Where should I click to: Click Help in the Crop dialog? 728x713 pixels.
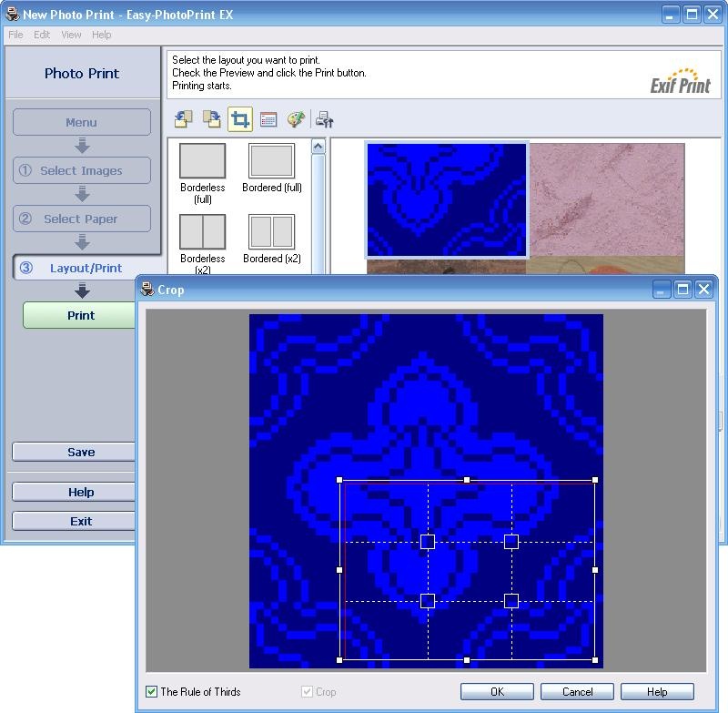657,692
